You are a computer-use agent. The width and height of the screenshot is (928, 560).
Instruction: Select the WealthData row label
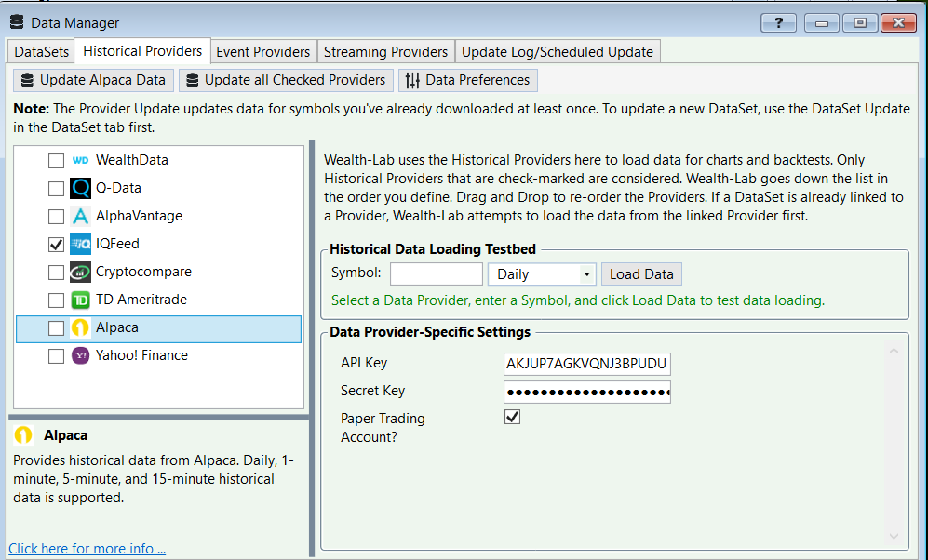tap(132, 160)
